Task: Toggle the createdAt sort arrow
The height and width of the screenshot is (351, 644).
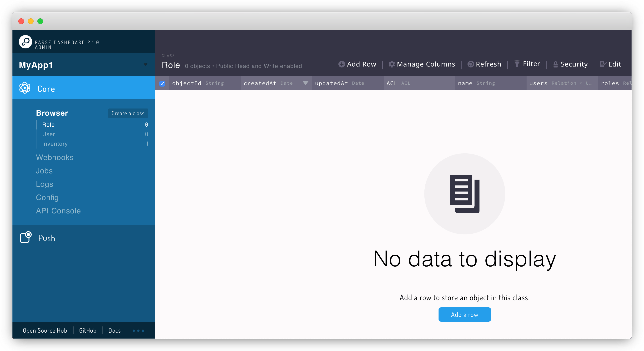Action: point(305,83)
